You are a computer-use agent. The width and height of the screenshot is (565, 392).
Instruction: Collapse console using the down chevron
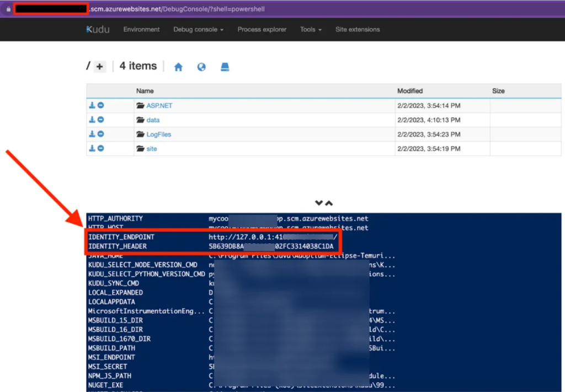point(319,203)
